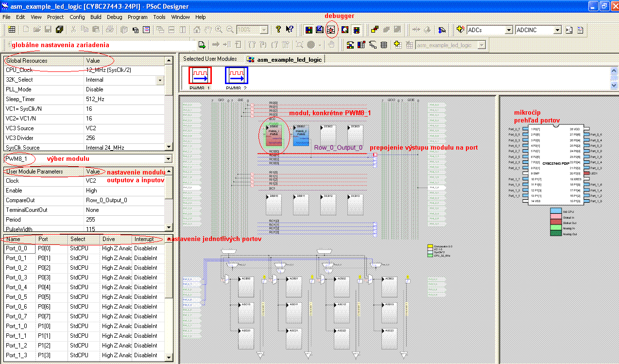This screenshot has width=619, height=364.
Task: Open the Debugger view icon
Action: 331,30
